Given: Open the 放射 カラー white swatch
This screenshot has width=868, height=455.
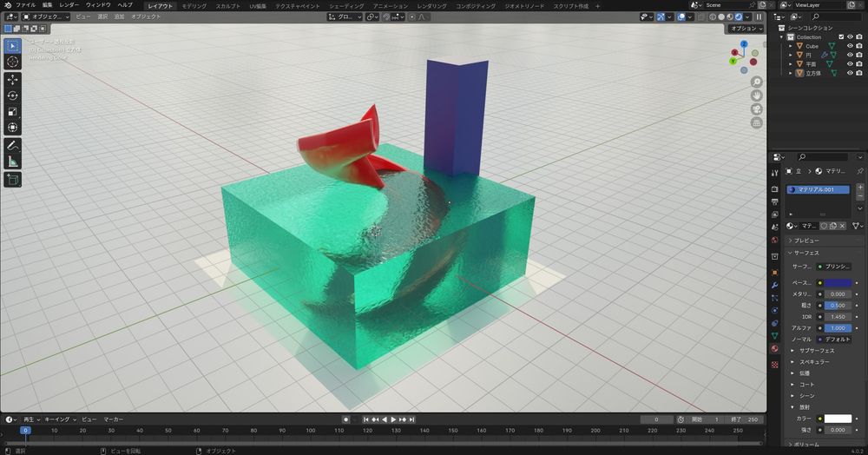Looking at the screenshot, I should 838,419.
